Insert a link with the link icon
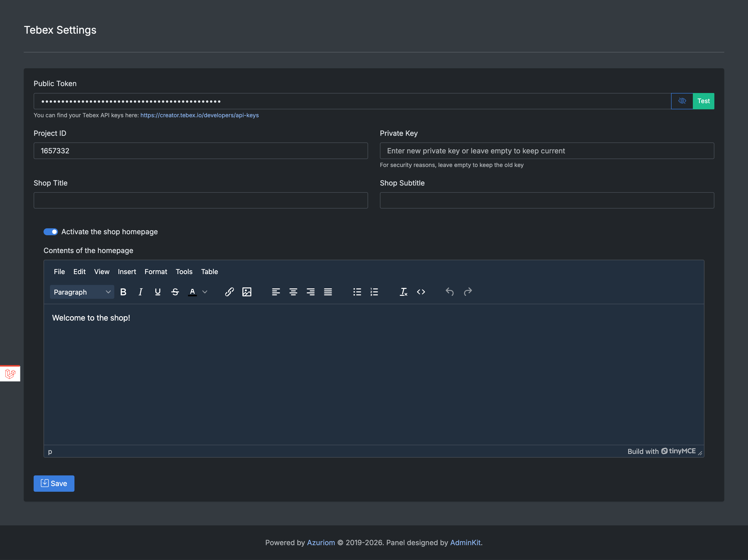748x560 pixels. tap(229, 292)
